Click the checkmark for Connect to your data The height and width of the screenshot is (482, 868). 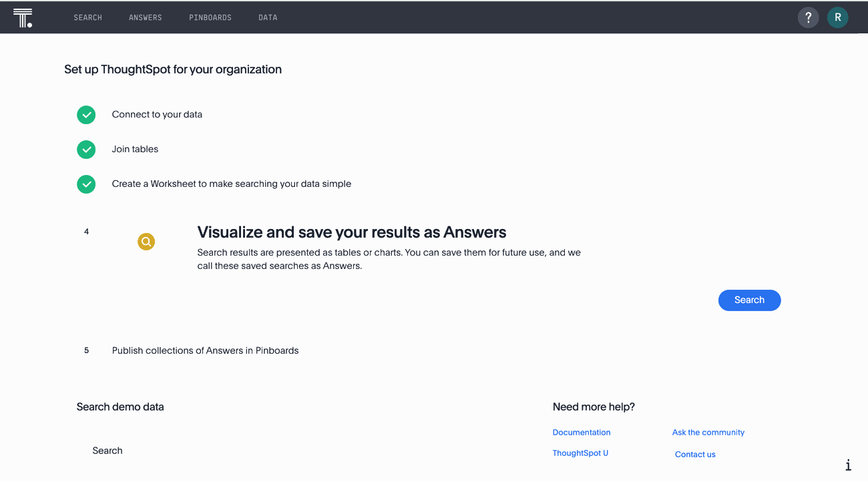(86, 115)
